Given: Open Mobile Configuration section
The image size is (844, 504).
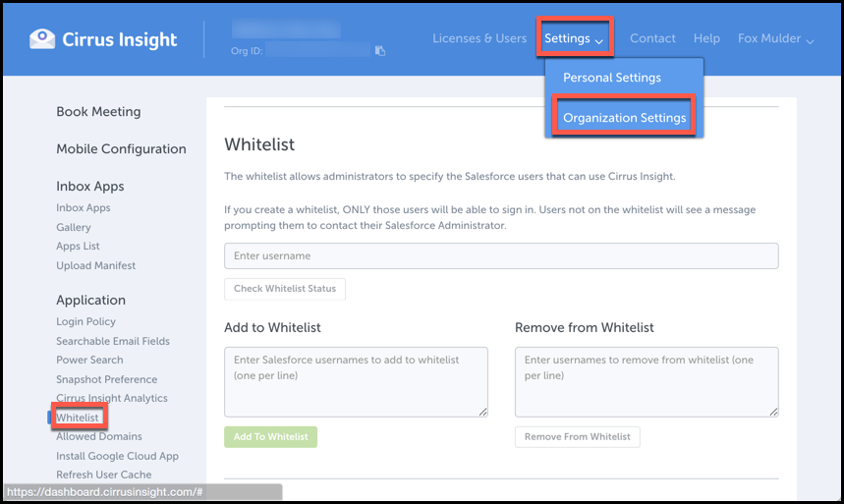Looking at the screenshot, I should click(121, 148).
